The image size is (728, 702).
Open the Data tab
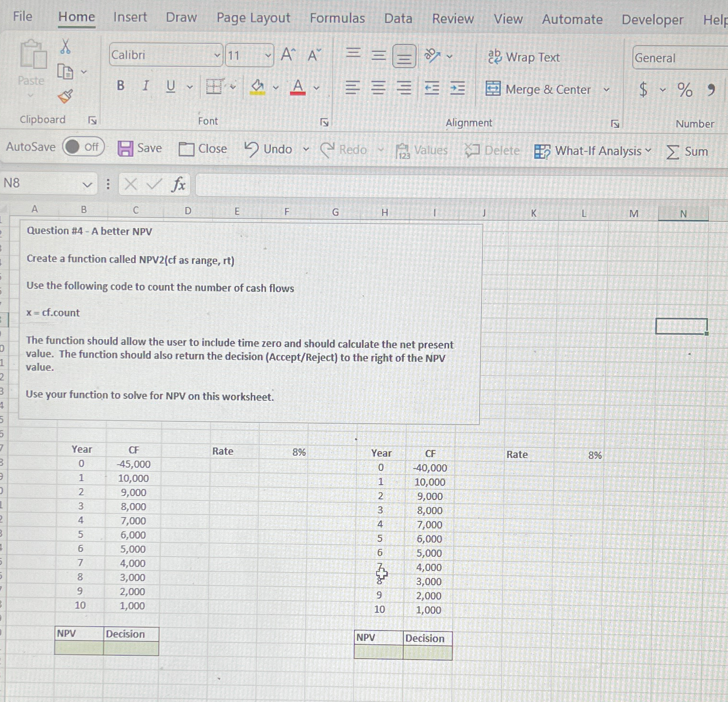click(x=398, y=19)
